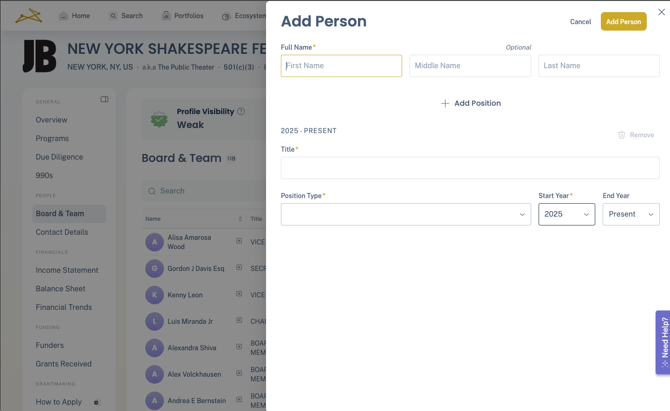Close the Add Person panel with X
This screenshot has width=670, height=411.
pos(661,12)
